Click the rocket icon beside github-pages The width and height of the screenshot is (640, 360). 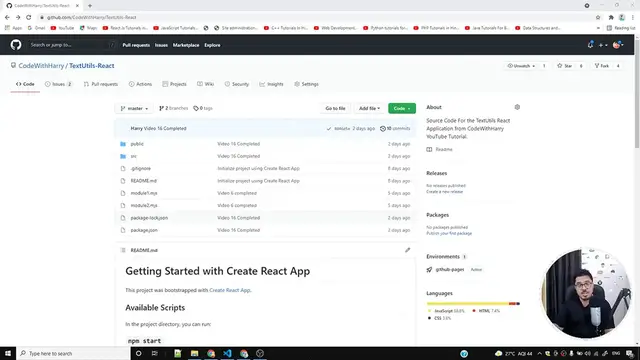tap(429, 269)
